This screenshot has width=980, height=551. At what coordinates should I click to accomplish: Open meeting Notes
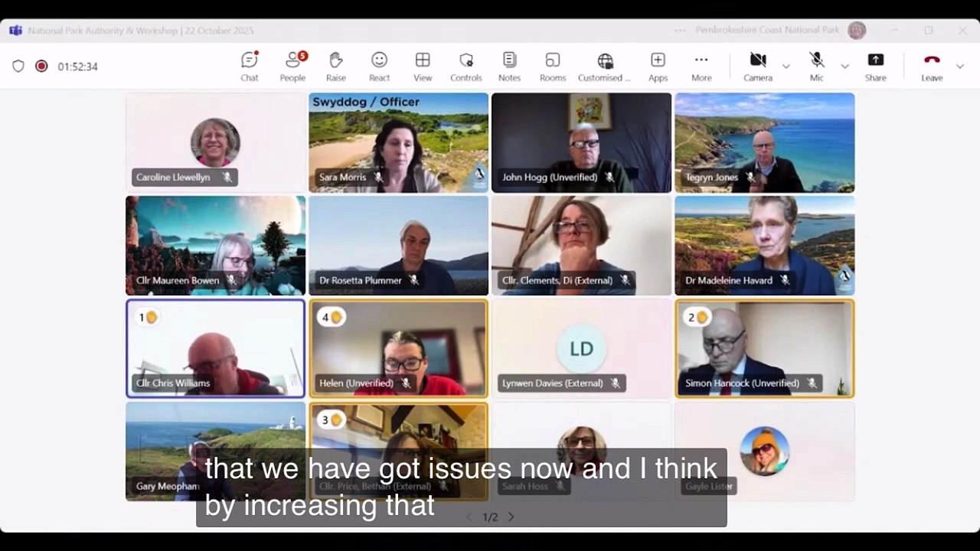pyautogui.click(x=509, y=66)
